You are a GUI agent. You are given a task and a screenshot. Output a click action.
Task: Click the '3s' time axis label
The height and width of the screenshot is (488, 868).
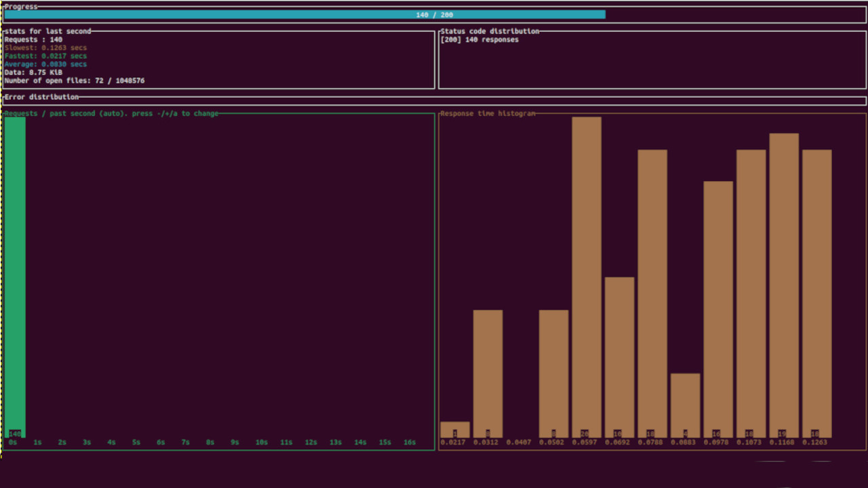click(87, 442)
